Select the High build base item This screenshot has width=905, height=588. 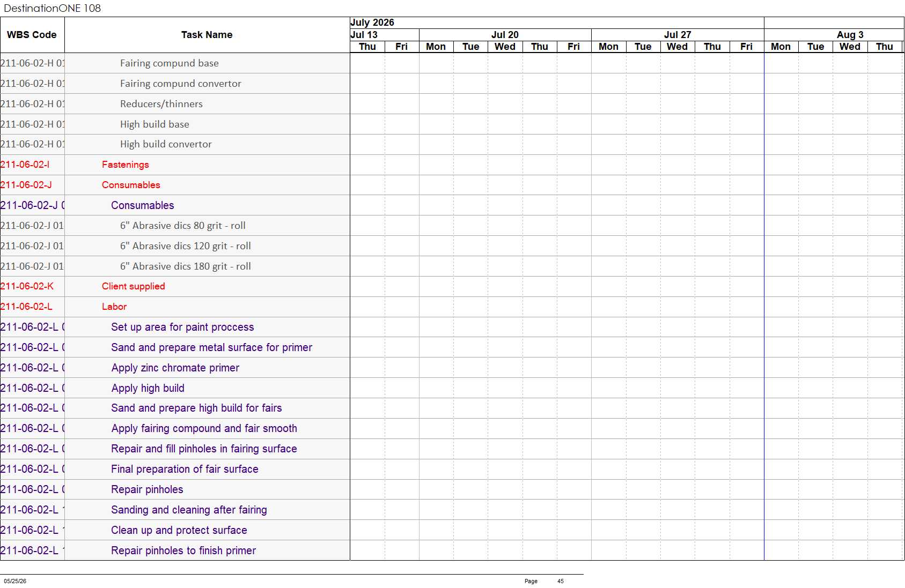(x=154, y=124)
